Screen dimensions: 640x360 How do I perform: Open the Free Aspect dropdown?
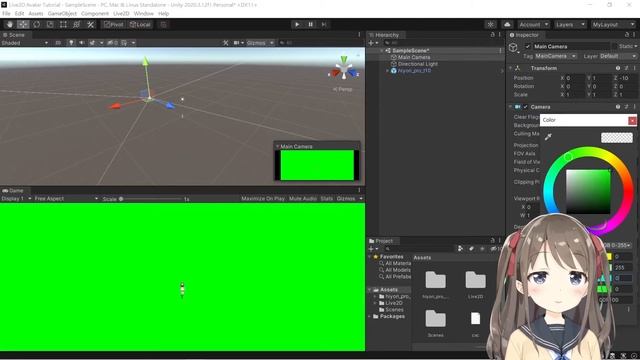point(66,199)
